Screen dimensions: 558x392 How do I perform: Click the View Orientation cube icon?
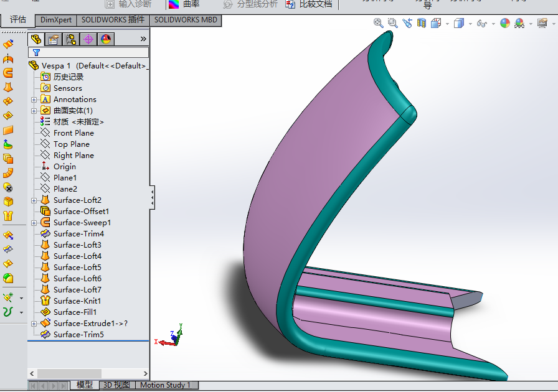436,24
